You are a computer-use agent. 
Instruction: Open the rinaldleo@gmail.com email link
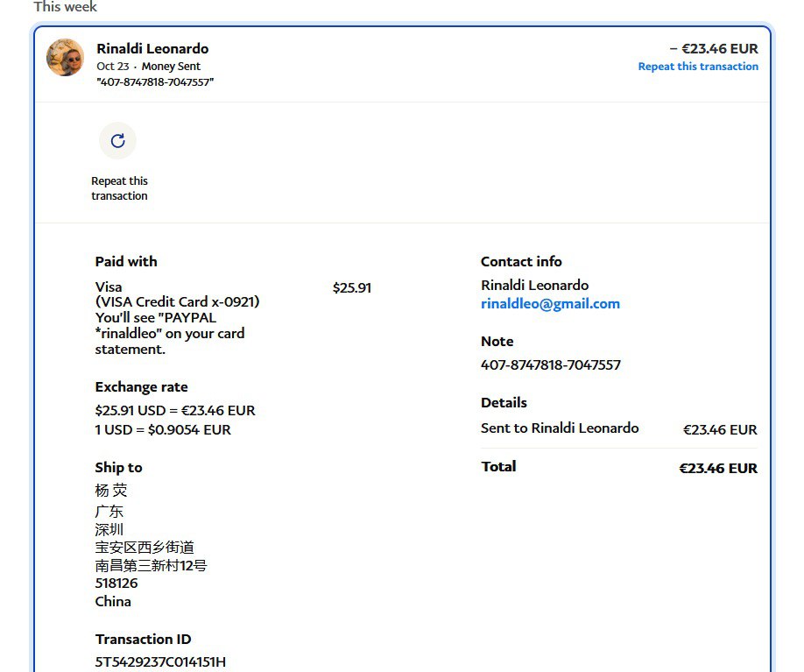550,304
